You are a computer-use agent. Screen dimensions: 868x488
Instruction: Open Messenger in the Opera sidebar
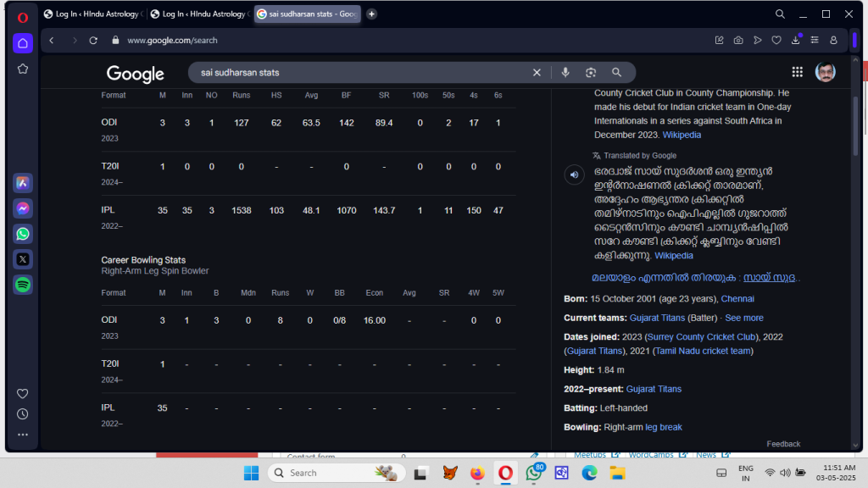pos(23,208)
